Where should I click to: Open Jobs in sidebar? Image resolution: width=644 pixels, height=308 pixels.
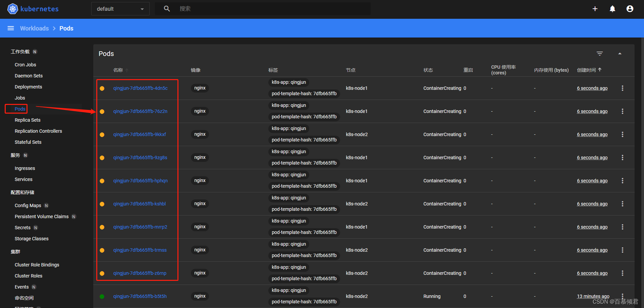[20, 98]
